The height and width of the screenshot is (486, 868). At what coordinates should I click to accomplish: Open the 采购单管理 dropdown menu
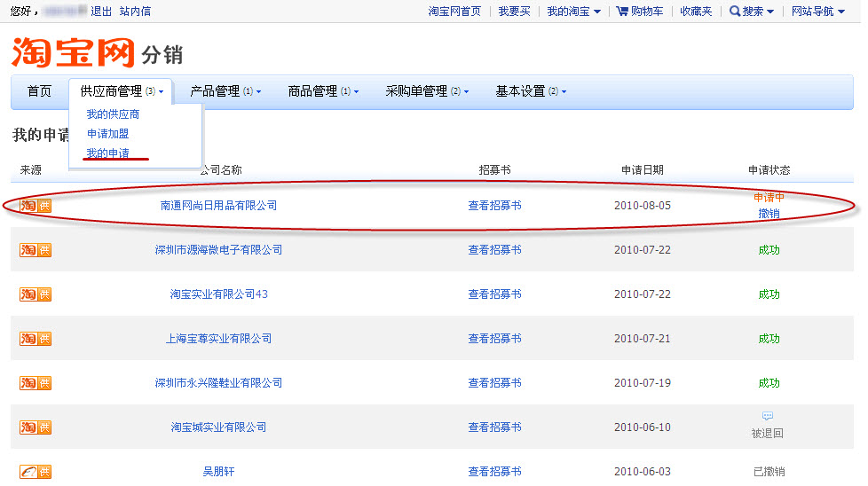[427, 91]
